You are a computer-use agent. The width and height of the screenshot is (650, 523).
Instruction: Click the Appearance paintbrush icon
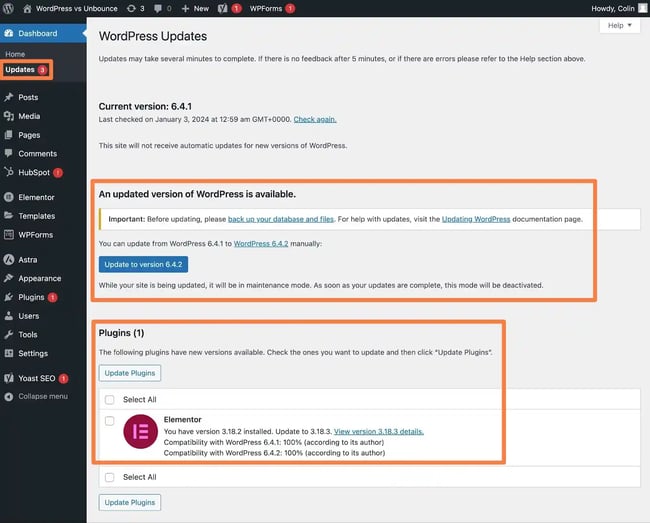(x=9, y=278)
